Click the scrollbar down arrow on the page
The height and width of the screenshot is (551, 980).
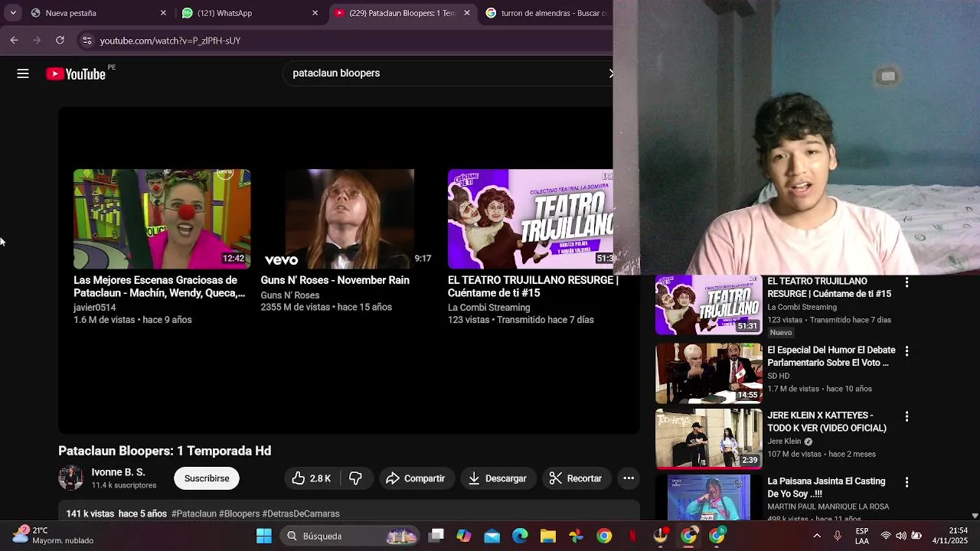(x=975, y=516)
